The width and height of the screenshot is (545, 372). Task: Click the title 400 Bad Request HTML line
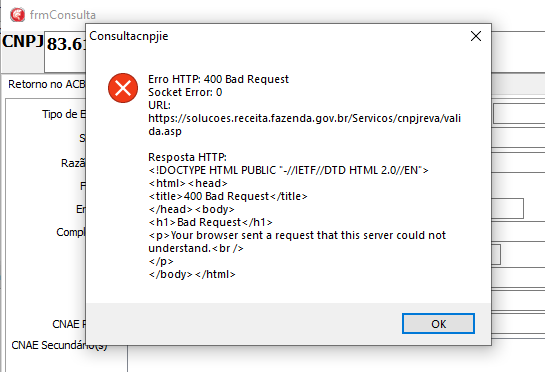tap(228, 196)
